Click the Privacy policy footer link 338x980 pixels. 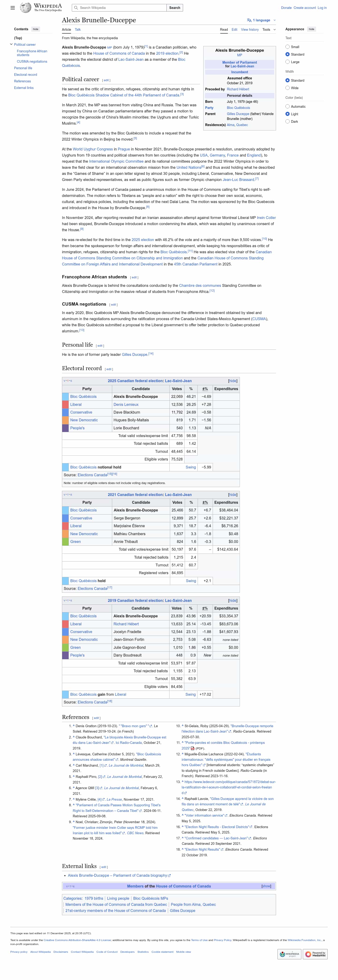(x=19, y=952)
